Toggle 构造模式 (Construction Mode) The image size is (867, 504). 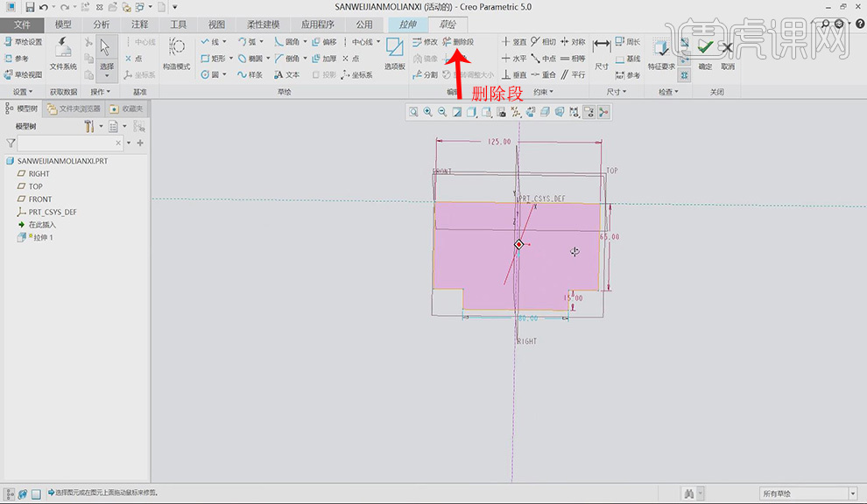[x=176, y=52]
